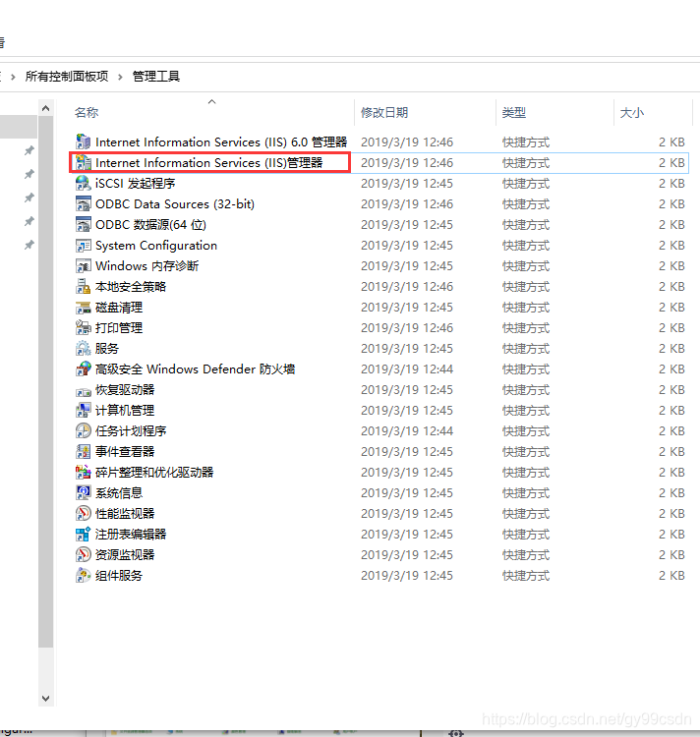Click the Internet Information Services (IIS)管理器 icon

point(84,162)
